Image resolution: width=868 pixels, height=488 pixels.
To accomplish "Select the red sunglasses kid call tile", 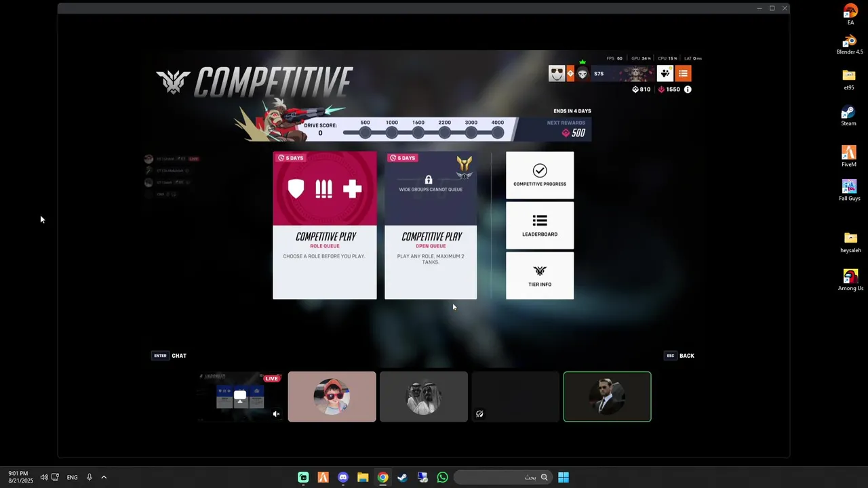I will [x=332, y=396].
